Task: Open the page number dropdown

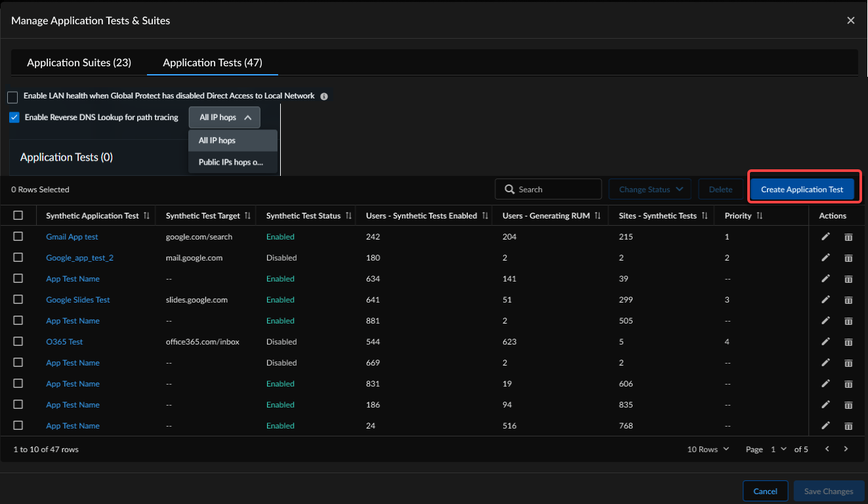Action: coord(778,450)
